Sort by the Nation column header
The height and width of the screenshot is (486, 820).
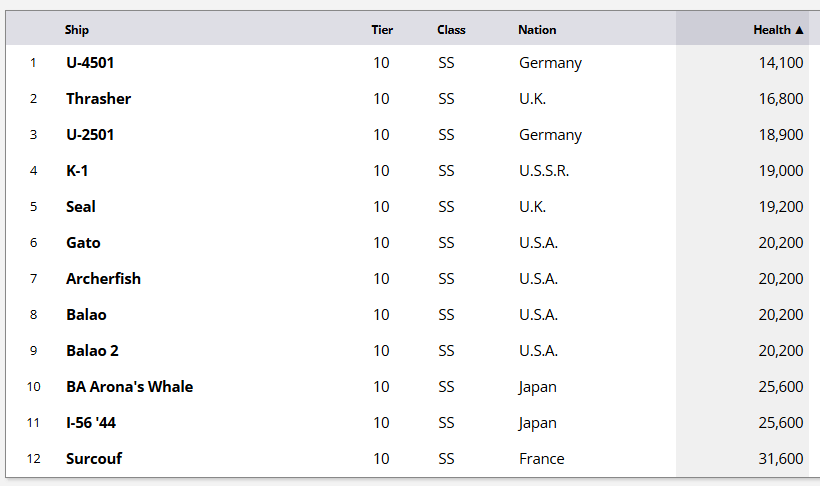[x=537, y=30]
